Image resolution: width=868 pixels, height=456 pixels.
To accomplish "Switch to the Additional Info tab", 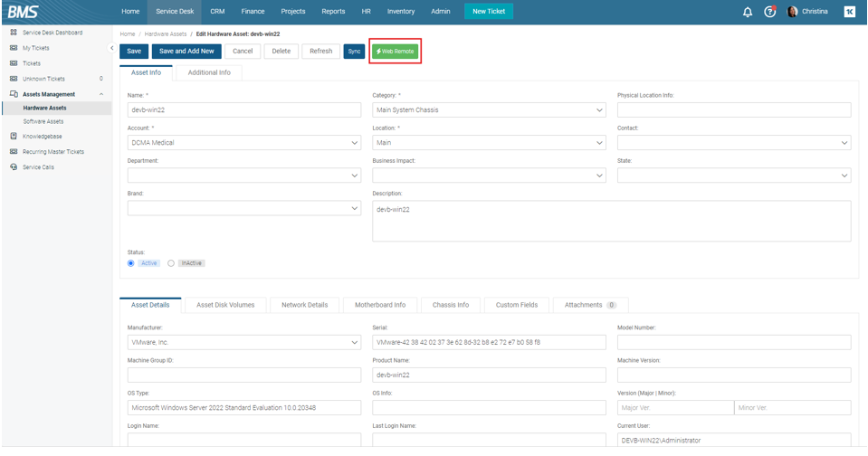I will pyautogui.click(x=209, y=72).
